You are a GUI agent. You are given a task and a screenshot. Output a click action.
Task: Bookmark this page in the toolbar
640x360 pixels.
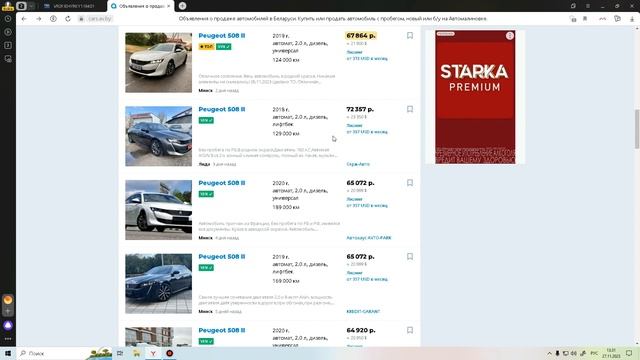pyautogui.click(x=585, y=19)
